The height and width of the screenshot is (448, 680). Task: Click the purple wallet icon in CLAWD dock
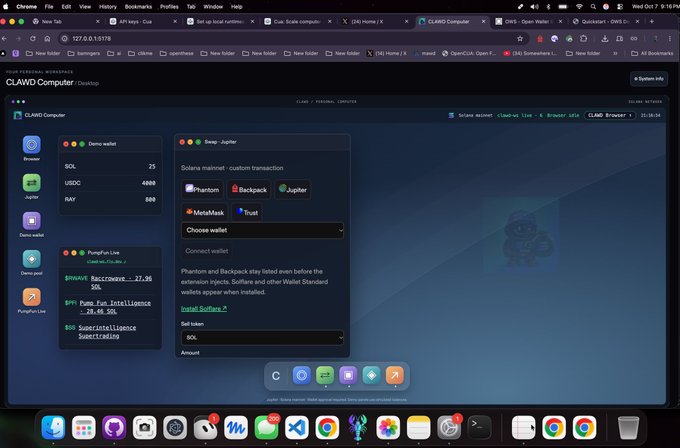pyautogui.click(x=348, y=375)
